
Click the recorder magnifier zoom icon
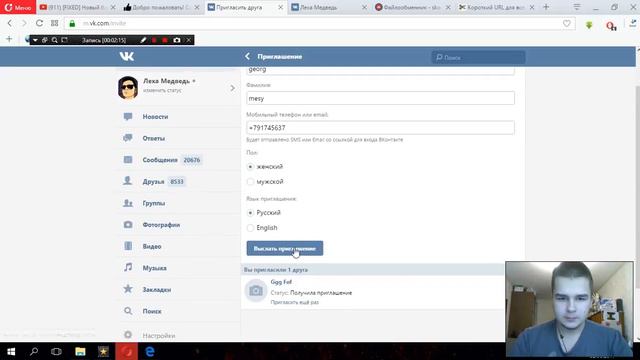(x=54, y=40)
